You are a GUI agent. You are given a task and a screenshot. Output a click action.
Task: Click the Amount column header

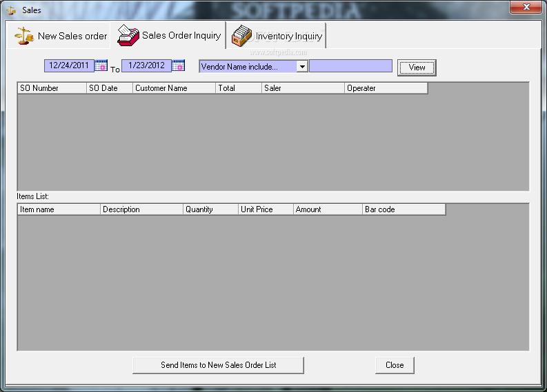(x=328, y=209)
